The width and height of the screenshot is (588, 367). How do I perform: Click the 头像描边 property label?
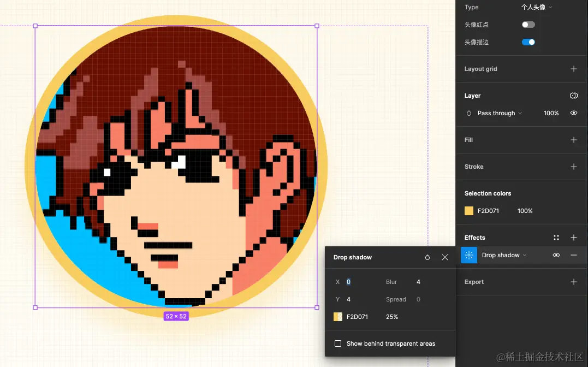click(x=476, y=42)
